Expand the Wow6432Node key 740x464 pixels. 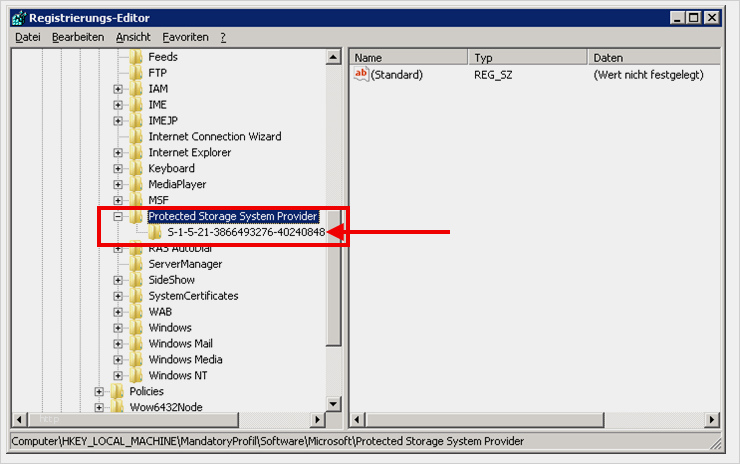99,408
